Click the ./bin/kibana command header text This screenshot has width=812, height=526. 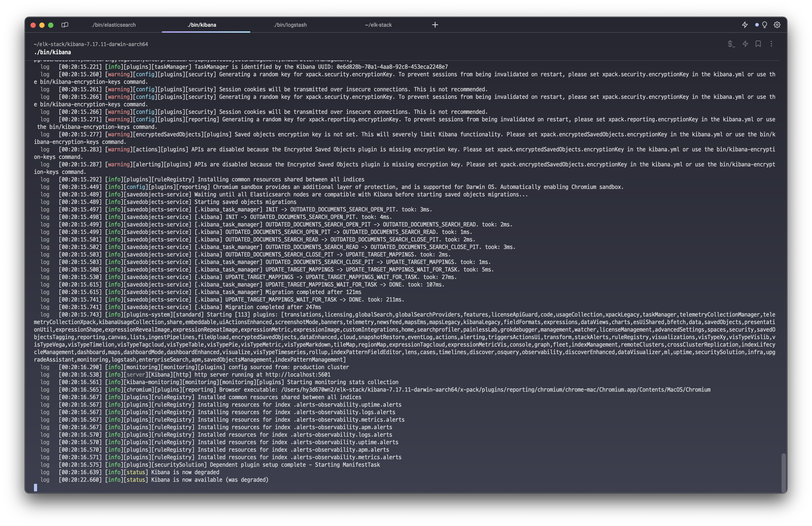[53, 52]
